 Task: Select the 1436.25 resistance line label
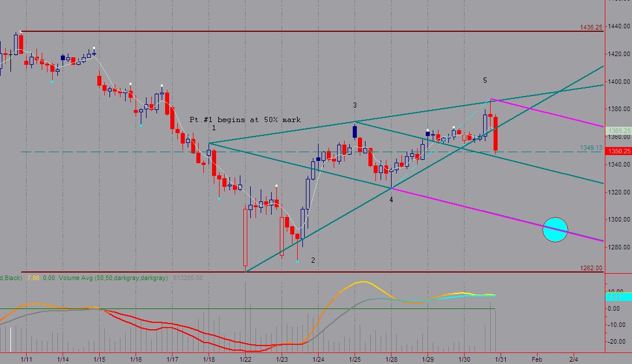[x=591, y=27]
